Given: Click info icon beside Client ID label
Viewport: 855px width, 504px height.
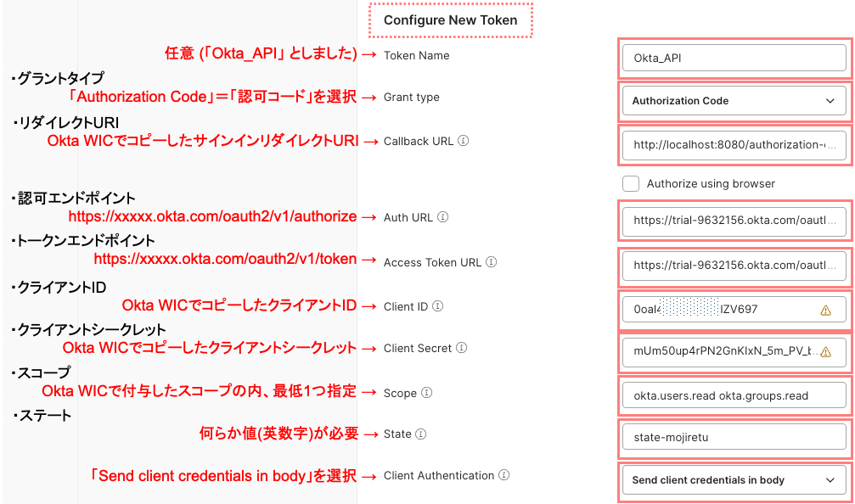Looking at the screenshot, I should (x=438, y=306).
